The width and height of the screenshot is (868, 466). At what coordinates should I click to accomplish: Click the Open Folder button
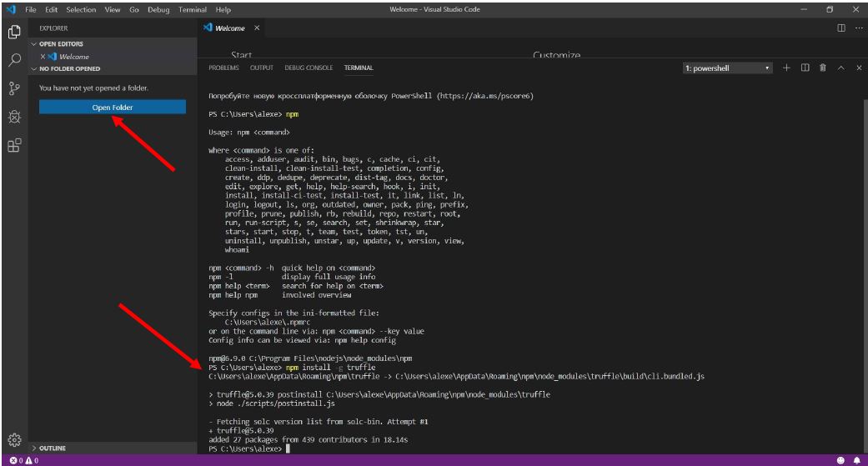[x=113, y=108]
